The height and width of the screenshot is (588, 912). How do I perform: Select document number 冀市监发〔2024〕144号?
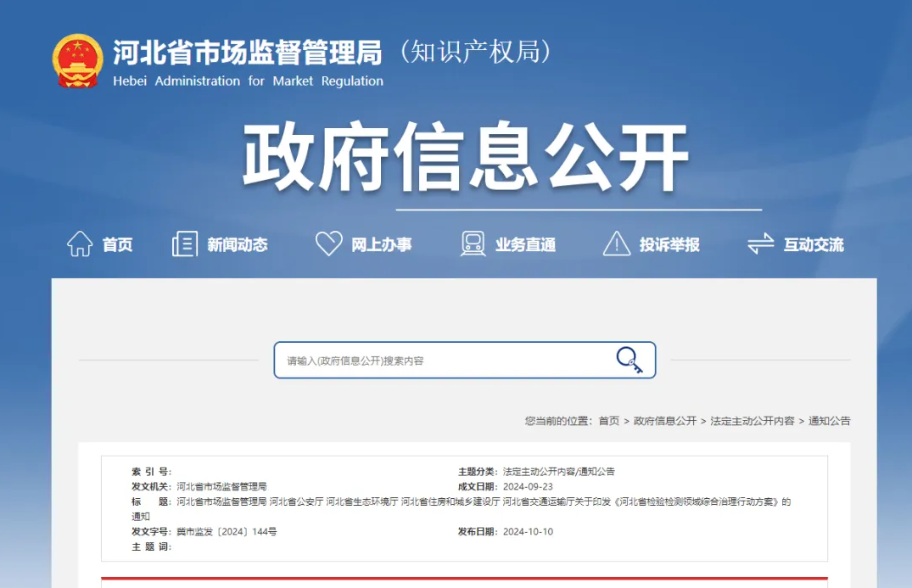coord(227,532)
